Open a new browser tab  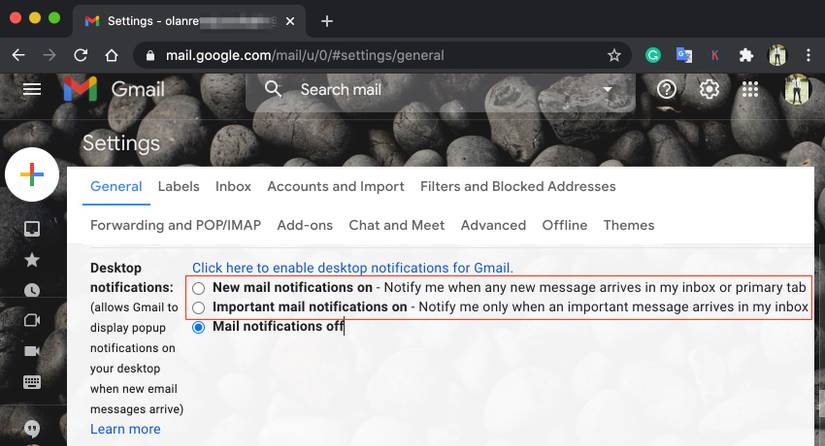coord(327,21)
